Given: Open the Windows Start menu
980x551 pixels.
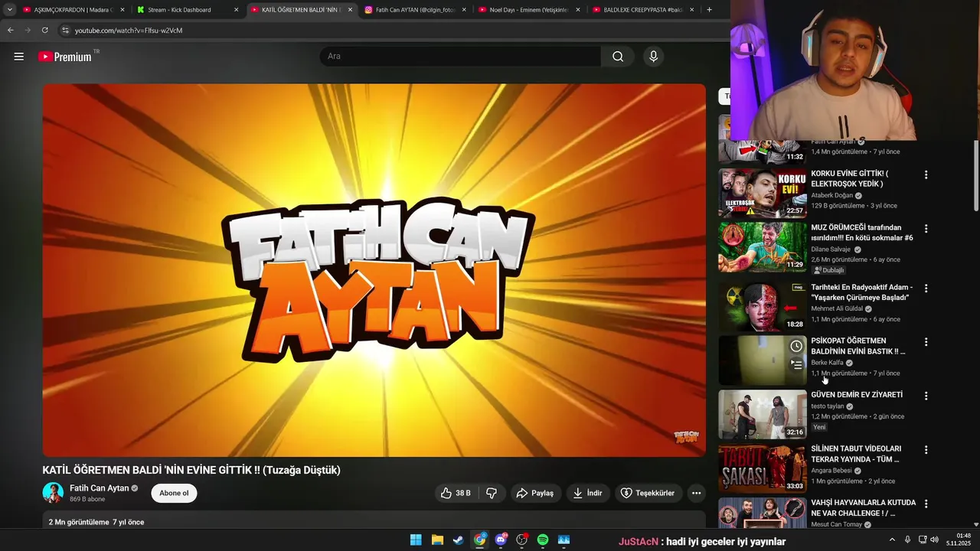Looking at the screenshot, I should tap(416, 540).
